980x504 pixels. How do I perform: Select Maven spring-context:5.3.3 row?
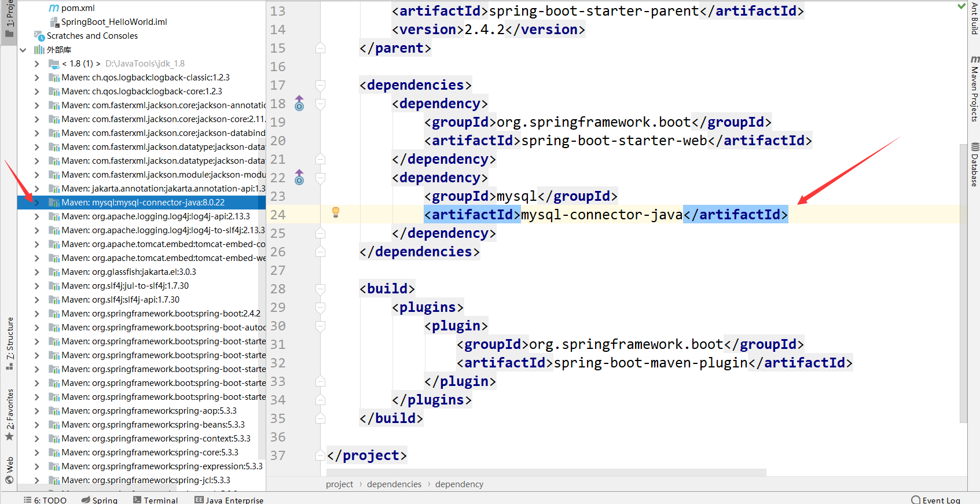pyautogui.click(x=142, y=439)
